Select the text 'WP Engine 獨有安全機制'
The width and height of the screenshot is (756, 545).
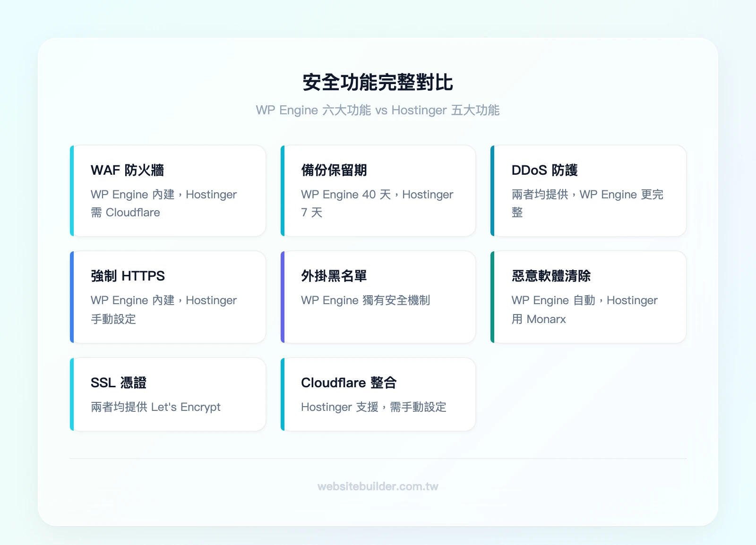pyautogui.click(x=366, y=300)
